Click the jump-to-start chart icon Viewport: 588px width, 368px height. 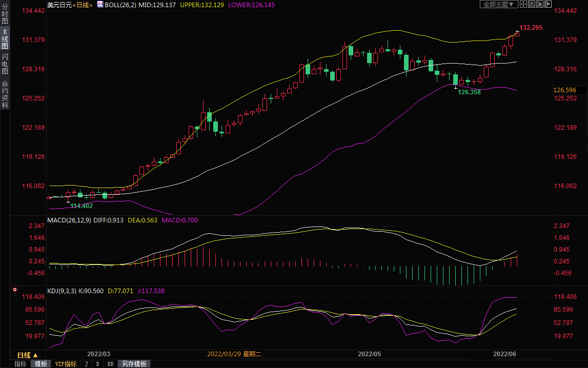(x=532, y=4)
